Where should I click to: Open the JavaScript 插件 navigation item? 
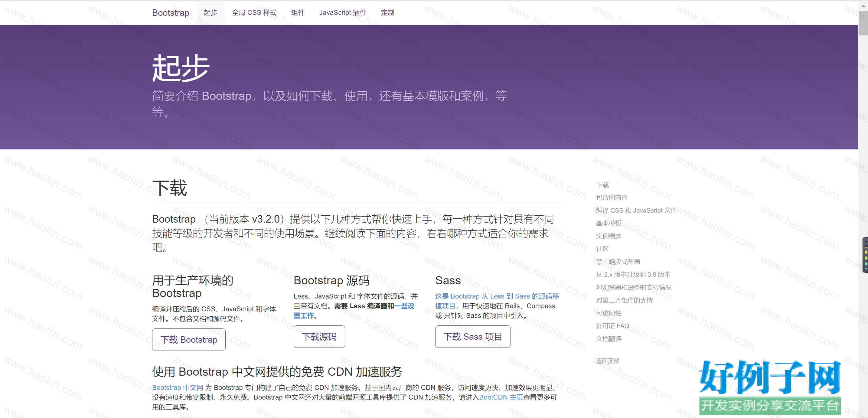pyautogui.click(x=343, y=12)
